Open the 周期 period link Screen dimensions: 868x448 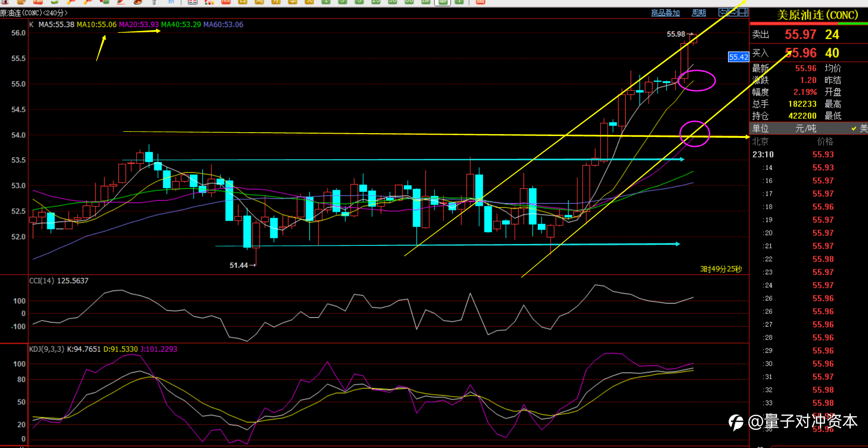point(699,13)
